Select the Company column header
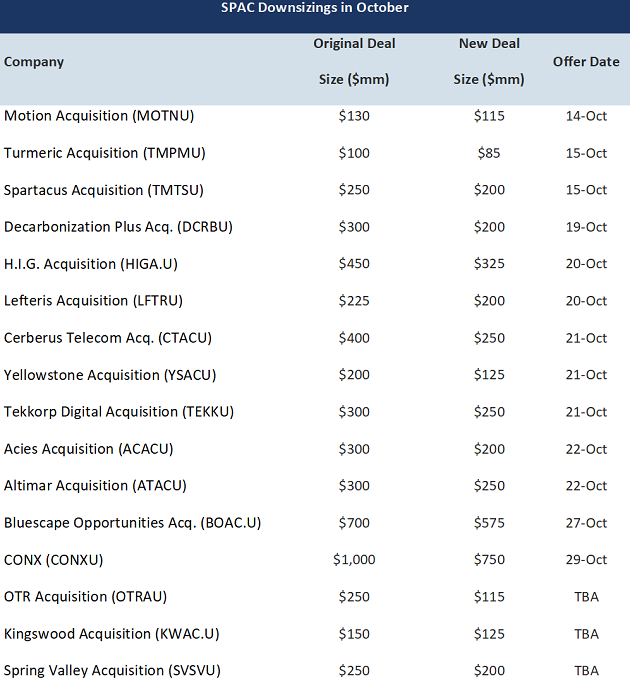This screenshot has height=686, width=630. tap(34, 62)
